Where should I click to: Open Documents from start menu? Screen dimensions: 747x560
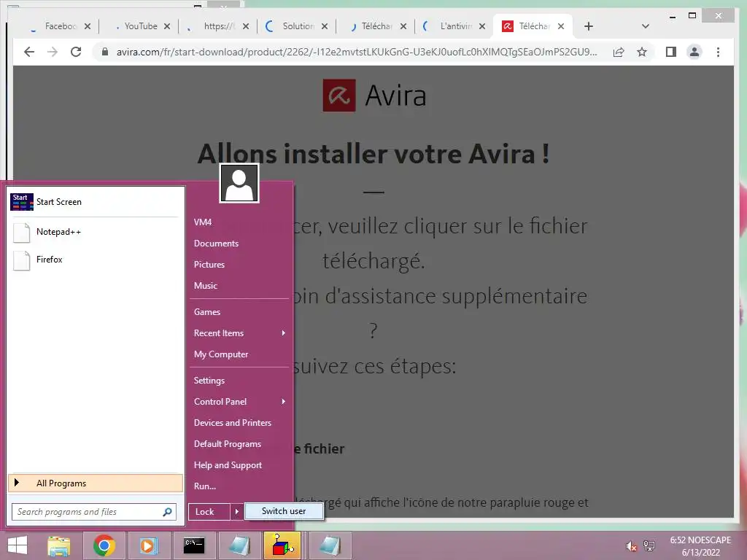(216, 244)
